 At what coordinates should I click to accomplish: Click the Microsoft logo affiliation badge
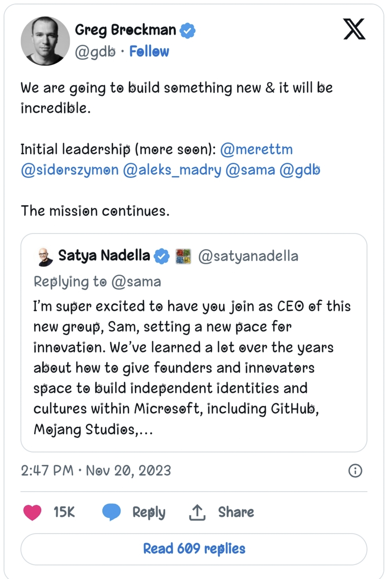point(183,257)
